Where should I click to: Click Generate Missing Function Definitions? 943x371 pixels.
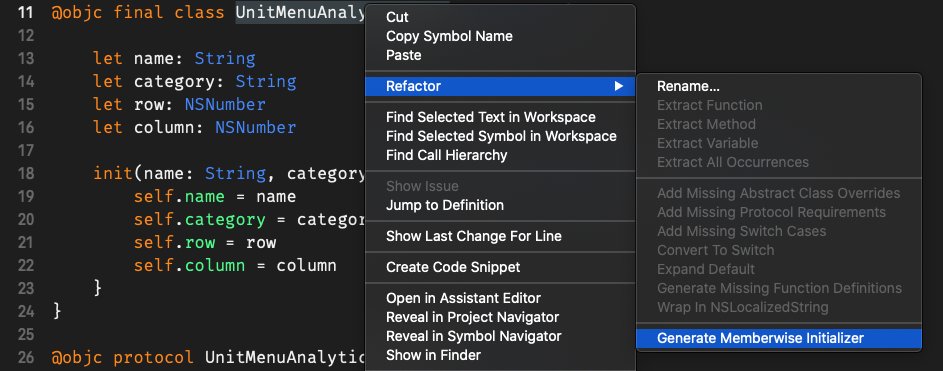tap(779, 288)
